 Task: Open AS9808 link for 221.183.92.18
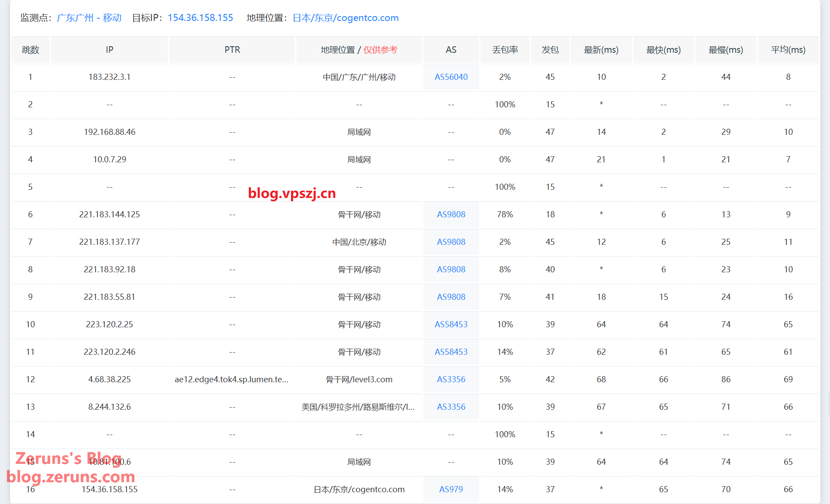[x=451, y=270]
